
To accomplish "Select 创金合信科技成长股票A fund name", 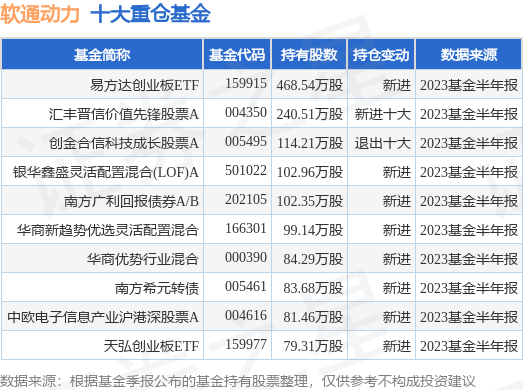I will [124, 143].
